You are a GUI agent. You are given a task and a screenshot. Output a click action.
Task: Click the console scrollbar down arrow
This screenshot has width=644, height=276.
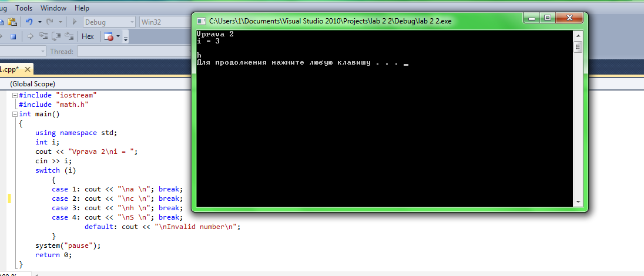[578, 202]
